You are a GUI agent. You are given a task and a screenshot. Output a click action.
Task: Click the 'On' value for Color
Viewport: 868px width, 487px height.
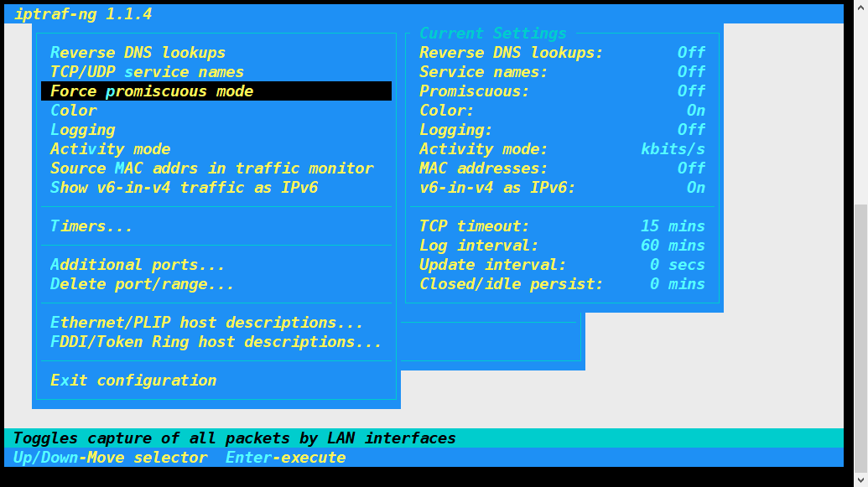pos(696,111)
